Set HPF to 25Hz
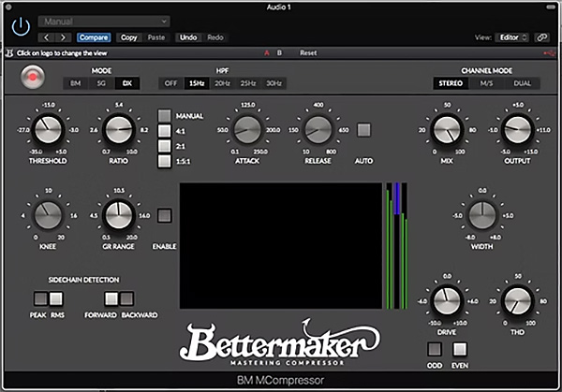The image size is (562, 392). point(248,83)
